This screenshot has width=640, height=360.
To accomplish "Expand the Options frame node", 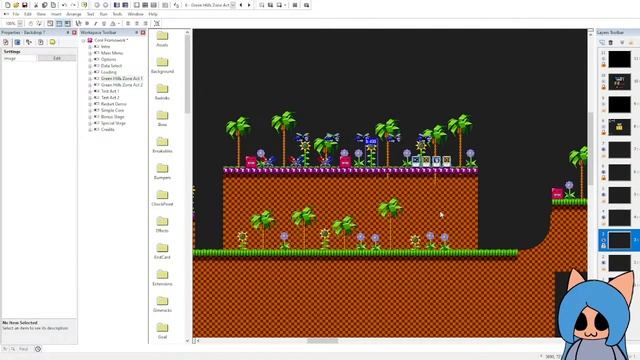I will tap(90, 59).
